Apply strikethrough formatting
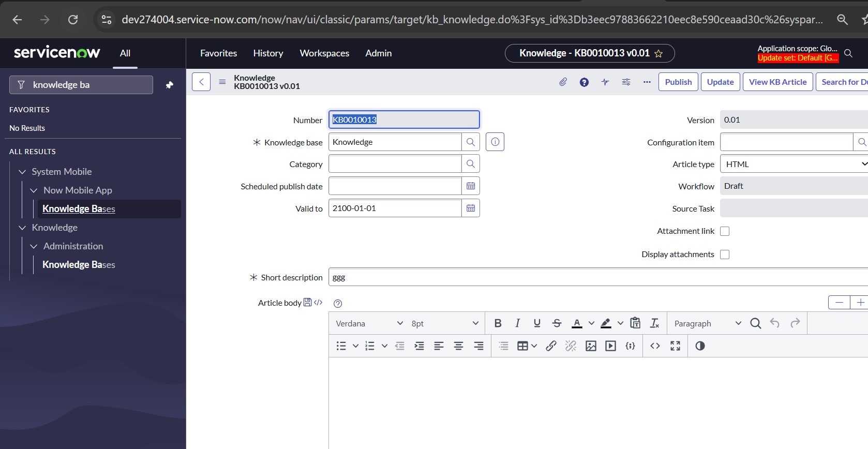 [557, 323]
